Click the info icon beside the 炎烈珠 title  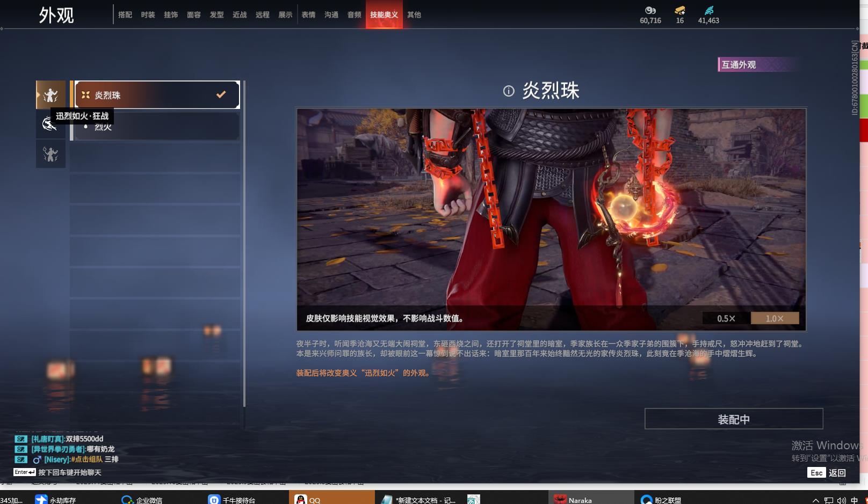tap(508, 91)
